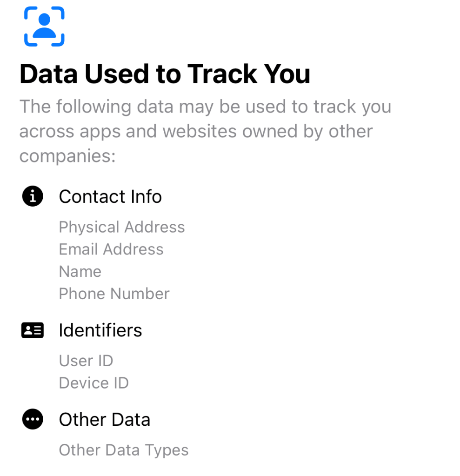The image size is (460, 476).
Task: Tap the Phone Number entry
Action: pos(114,294)
